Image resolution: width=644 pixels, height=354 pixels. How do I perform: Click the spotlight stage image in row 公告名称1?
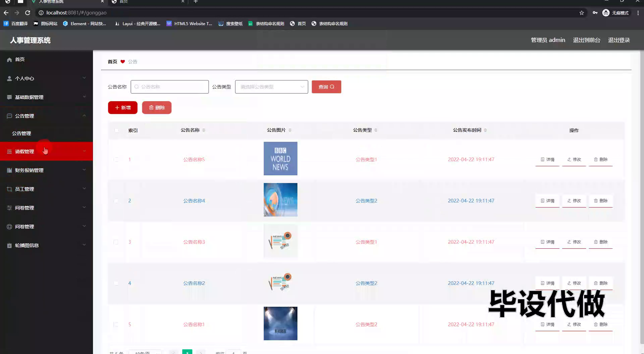(x=280, y=323)
